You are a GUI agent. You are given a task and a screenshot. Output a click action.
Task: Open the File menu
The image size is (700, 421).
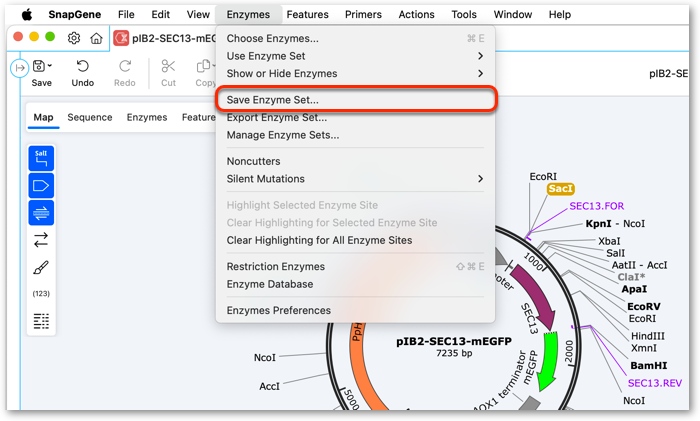[x=126, y=15]
